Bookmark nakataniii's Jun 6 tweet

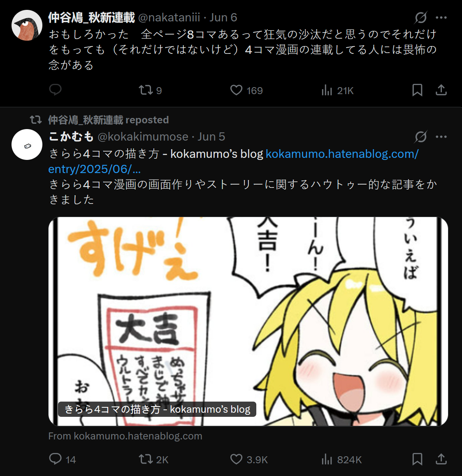(x=417, y=90)
